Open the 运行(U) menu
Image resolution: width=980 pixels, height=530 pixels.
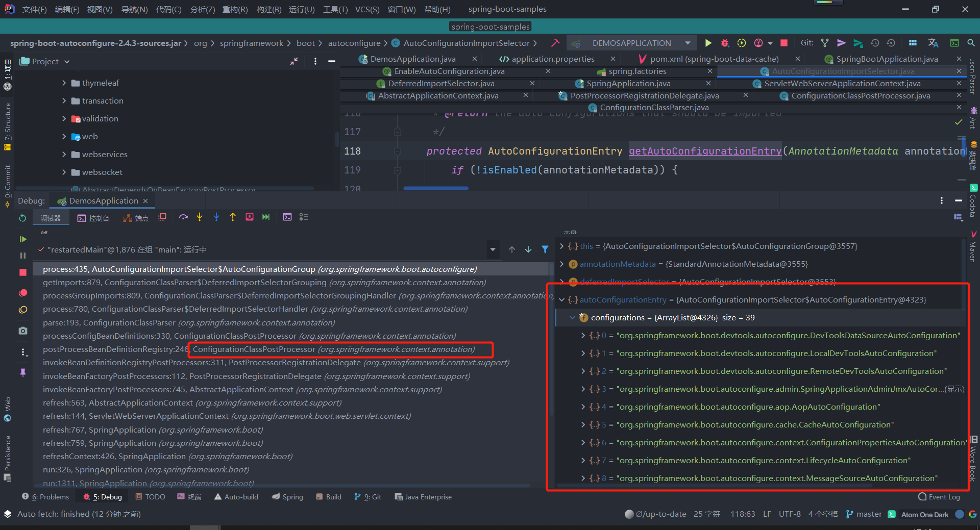[x=301, y=9]
